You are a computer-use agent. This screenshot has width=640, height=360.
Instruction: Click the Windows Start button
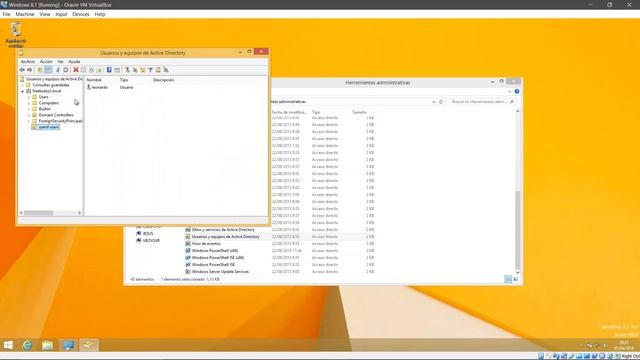tap(8, 345)
